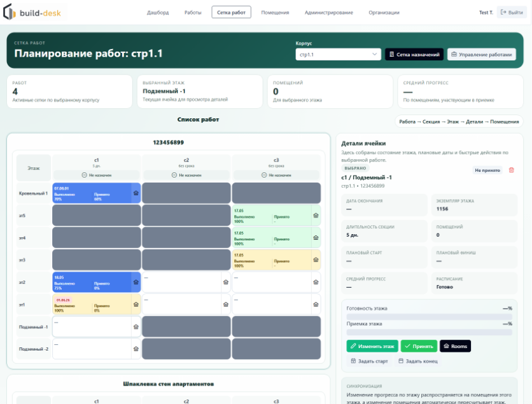Go to Помещения tab
The width and height of the screenshot is (532, 404).
[275, 12]
